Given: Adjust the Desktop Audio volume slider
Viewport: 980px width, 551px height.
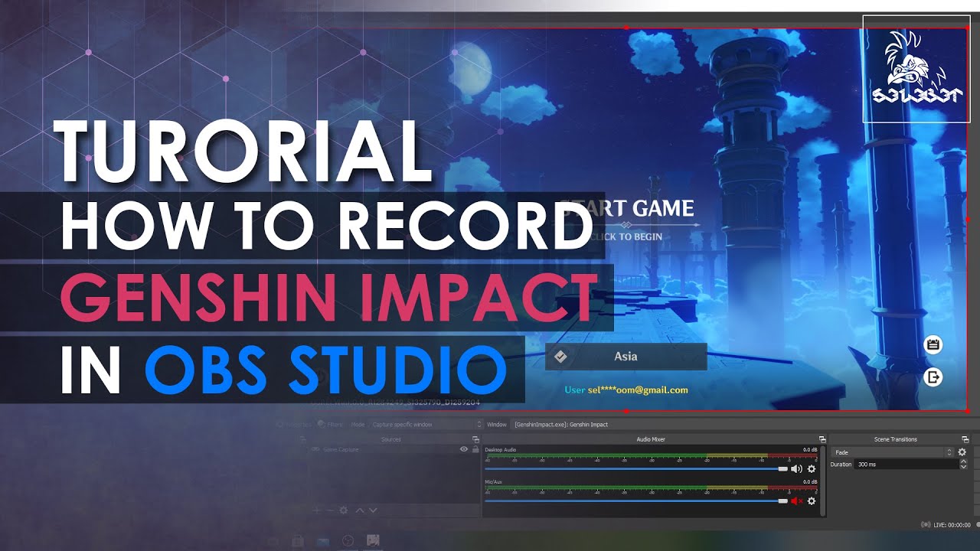Looking at the screenshot, I should 637,468.
